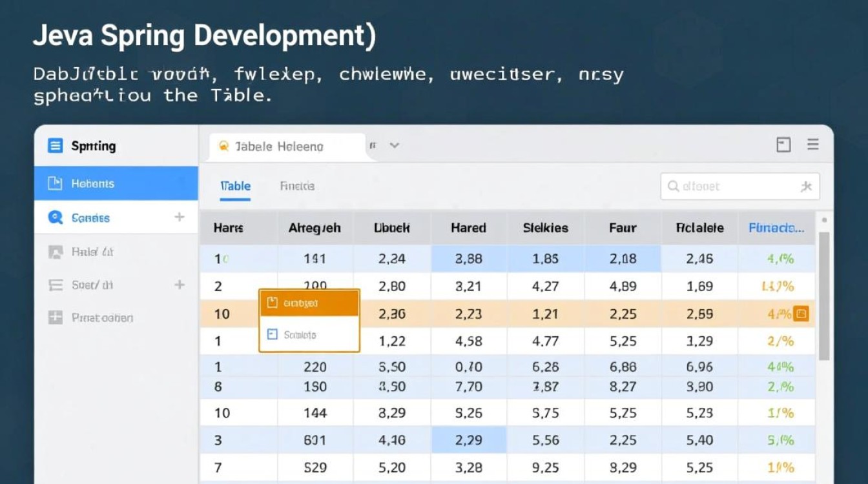The height and width of the screenshot is (484, 868).
Task: Switch to the Fineida tab
Action: pos(297,186)
